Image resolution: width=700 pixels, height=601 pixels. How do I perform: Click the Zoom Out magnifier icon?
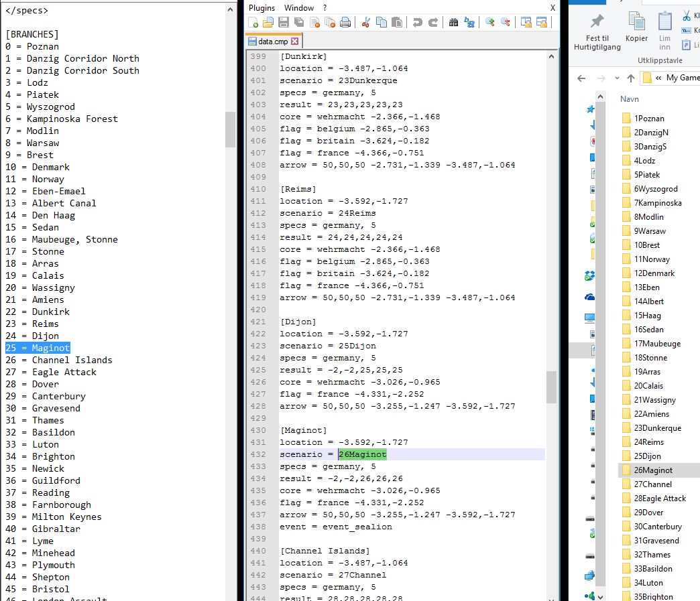506,22
